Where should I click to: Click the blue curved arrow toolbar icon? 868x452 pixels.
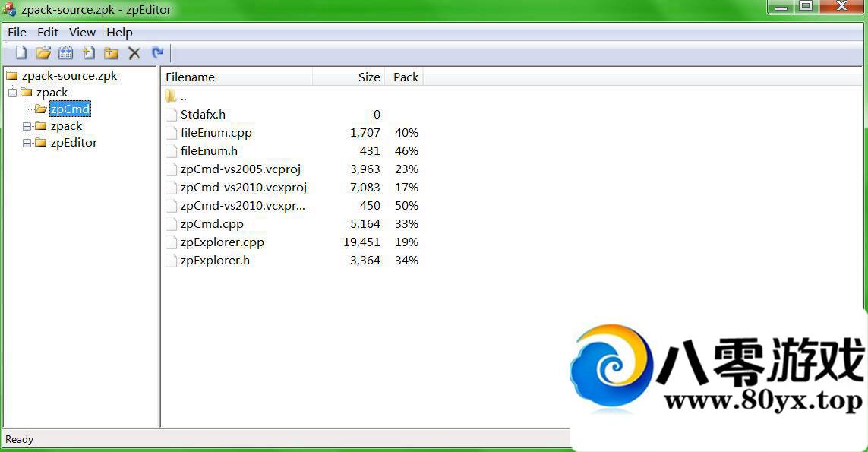click(157, 52)
